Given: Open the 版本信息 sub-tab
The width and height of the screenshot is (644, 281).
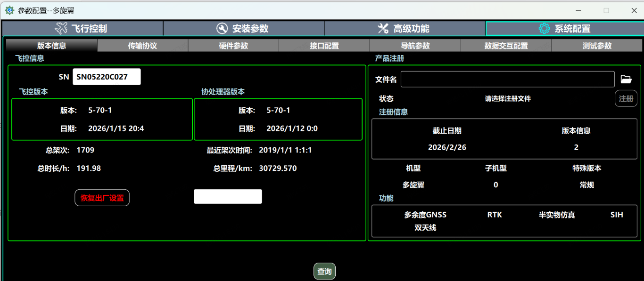Looking at the screenshot, I should pos(51,46).
